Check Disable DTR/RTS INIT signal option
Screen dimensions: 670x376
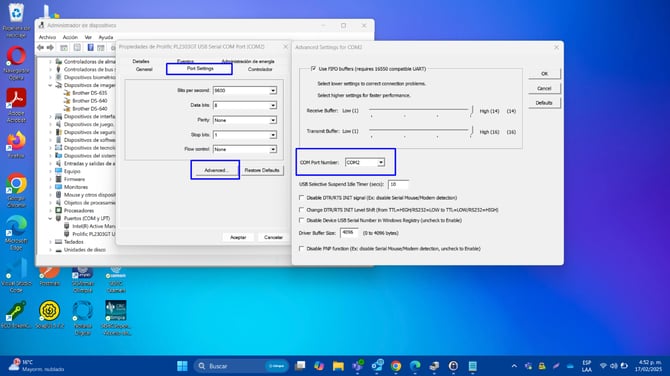(x=301, y=198)
